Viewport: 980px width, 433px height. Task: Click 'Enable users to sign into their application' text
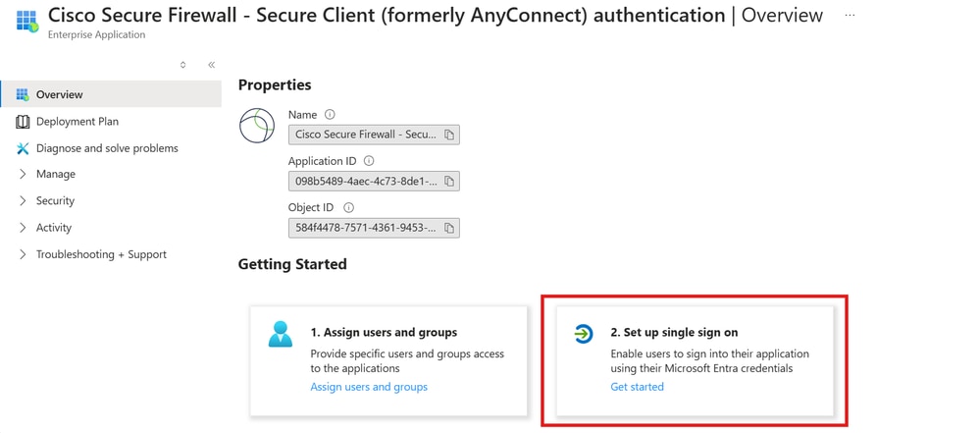(709, 361)
